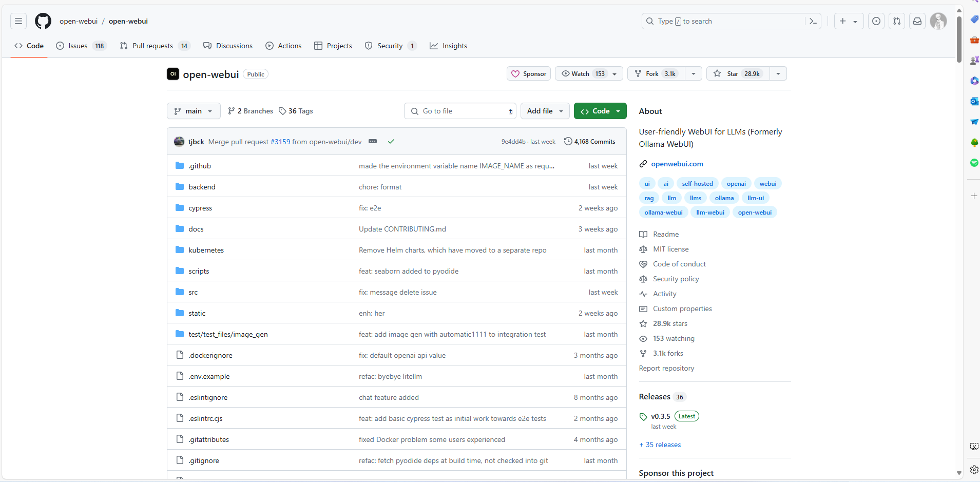Open the hamburger navigation menu
Image resolution: width=980 pixels, height=482 pixels.
tap(18, 21)
